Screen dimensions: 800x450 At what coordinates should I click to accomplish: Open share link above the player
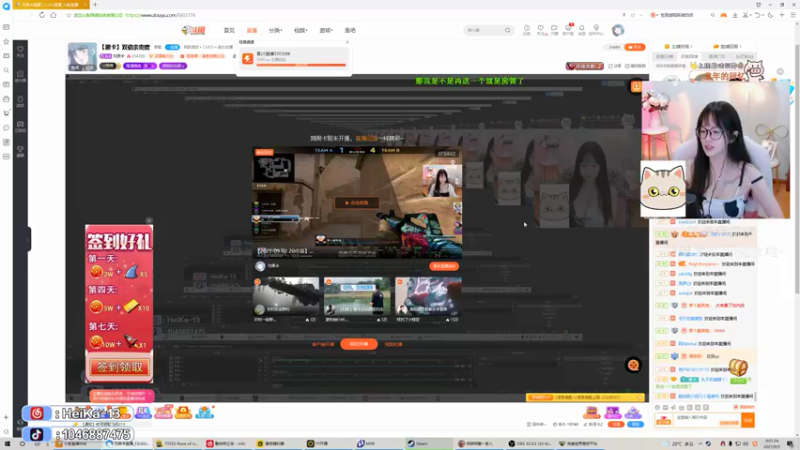pos(615,66)
